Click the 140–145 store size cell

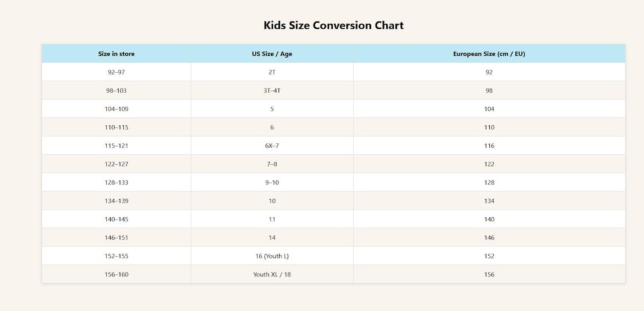tap(116, 220)
